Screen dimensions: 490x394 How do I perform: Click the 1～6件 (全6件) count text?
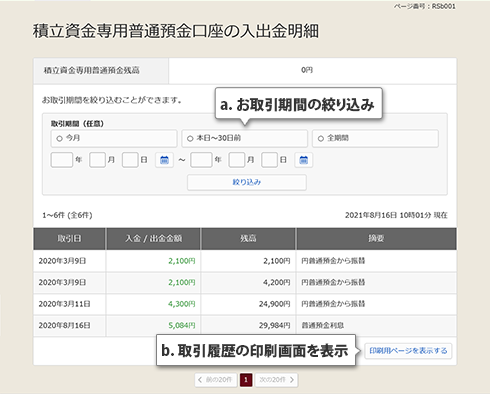click(67, 215)
